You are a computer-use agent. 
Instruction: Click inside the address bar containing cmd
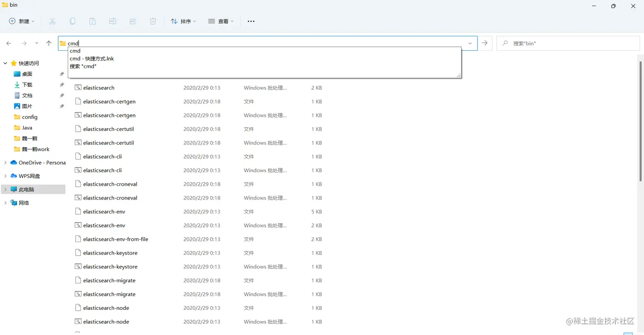coord(267,43)
